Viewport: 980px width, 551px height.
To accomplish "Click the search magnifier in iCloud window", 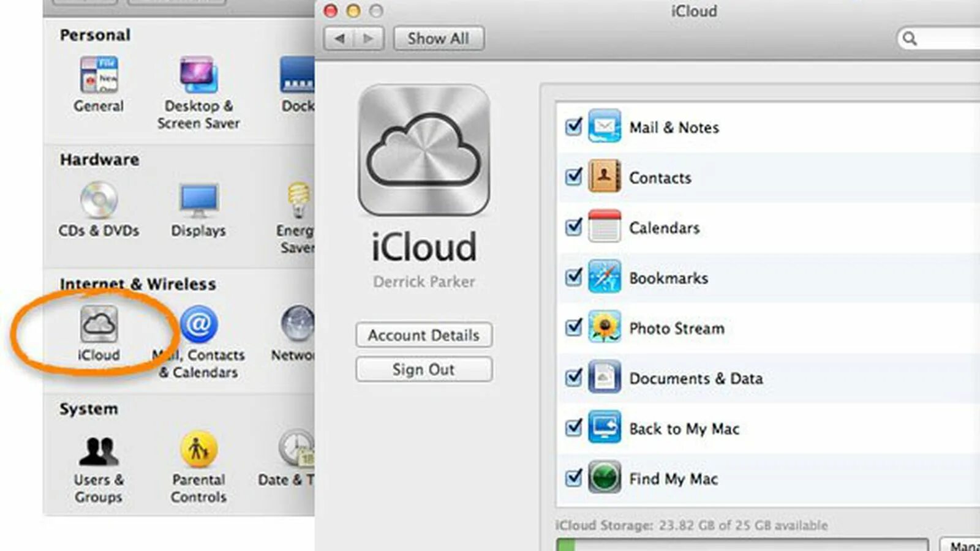I will tap(910, 39).
